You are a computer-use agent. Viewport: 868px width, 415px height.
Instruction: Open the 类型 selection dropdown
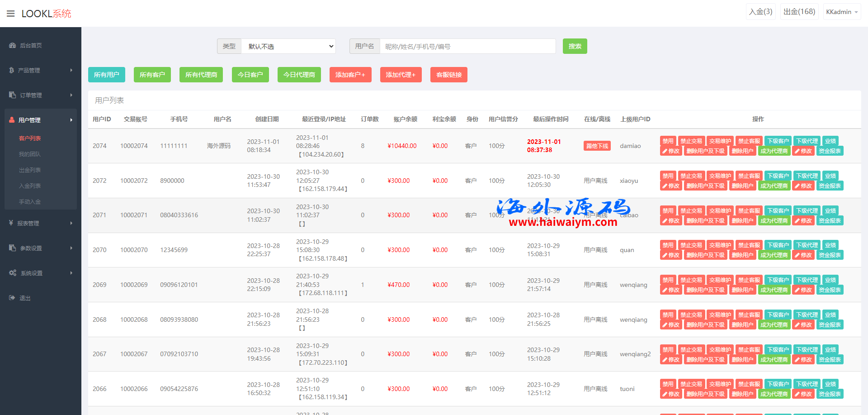coord(288,46)
